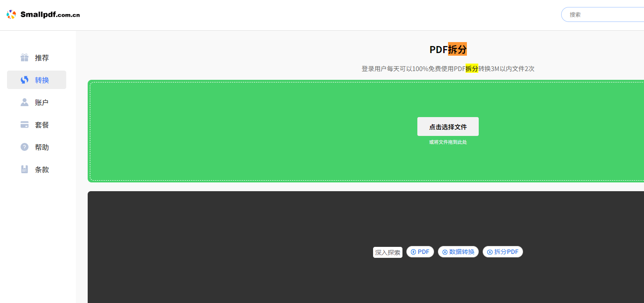View the 条款 terms menu entry
Viewport: 644px width, 303px height.
point(42,170)
